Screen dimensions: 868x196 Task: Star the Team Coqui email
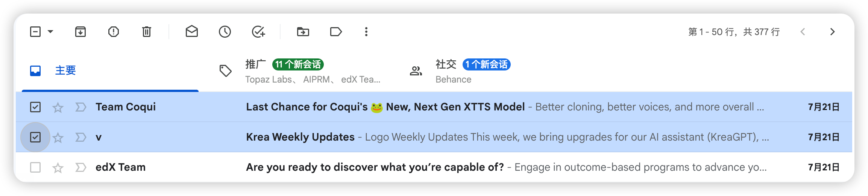tap(58, 107)
